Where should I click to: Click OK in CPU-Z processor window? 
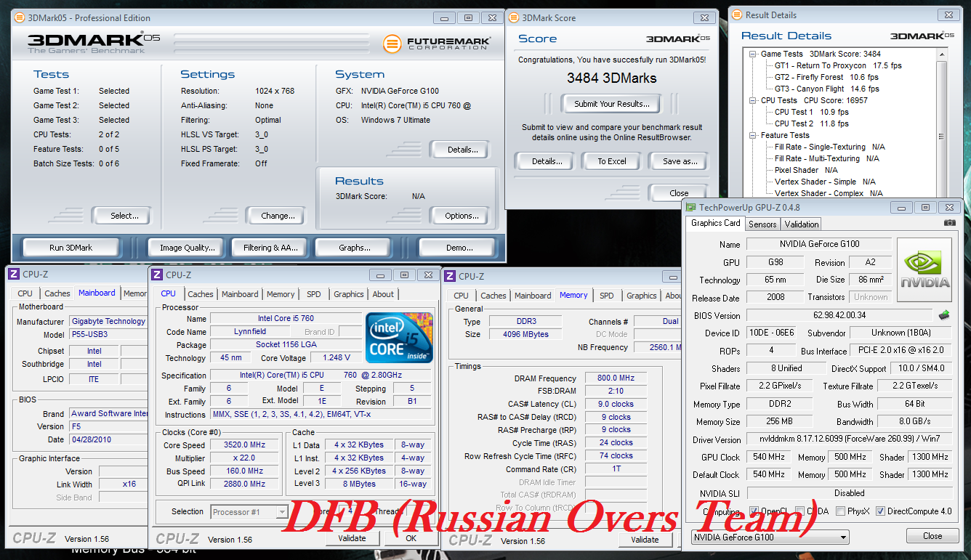[x=411, y=538]
